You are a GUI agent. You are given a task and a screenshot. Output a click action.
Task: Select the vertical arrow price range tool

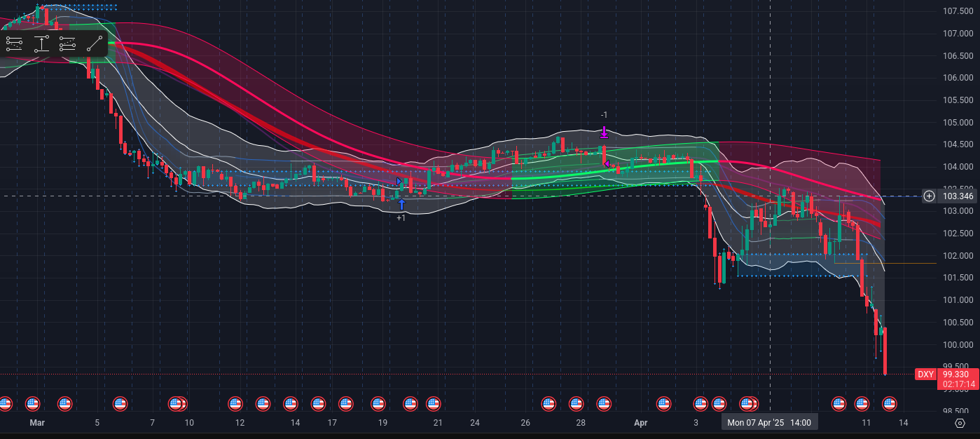(42, 43)
